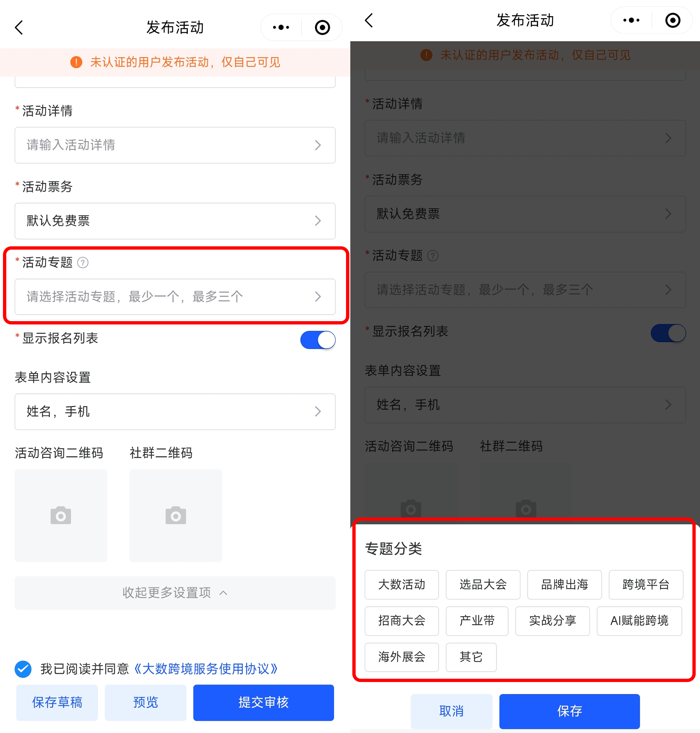Open the 请选择活动专题 selector field
This screenshot has height=733, width=700.
(175, 297)
